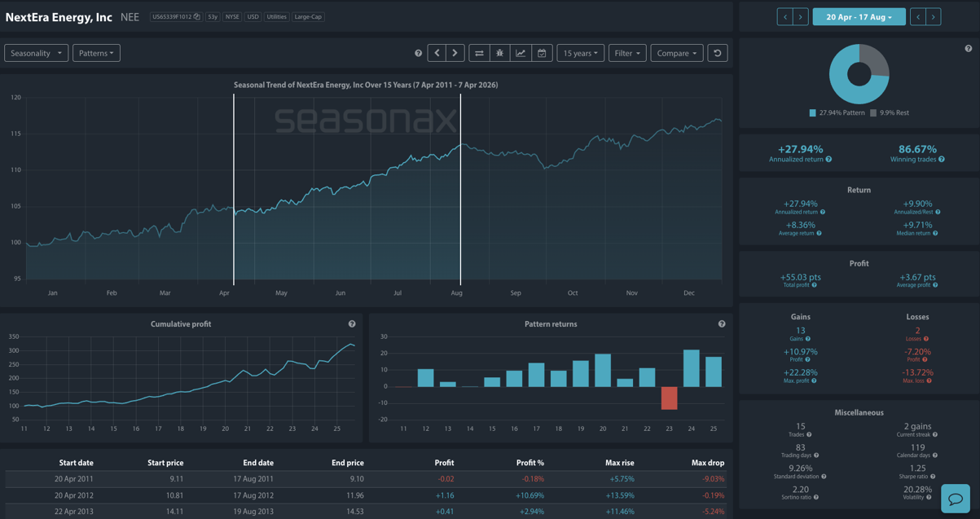Viewport: 980px width, 519px height.
Task: Click the Cumulative profit info toggle
Action: pos(352,323)
